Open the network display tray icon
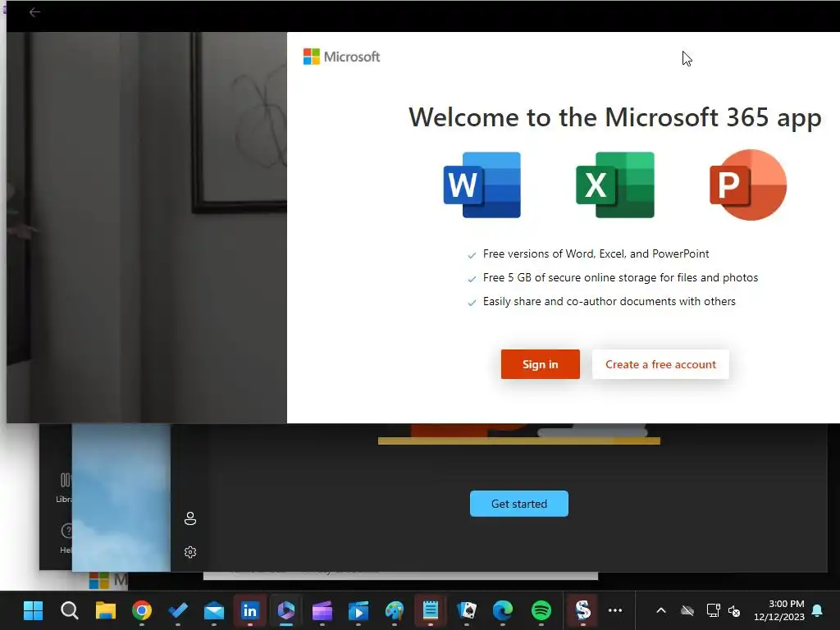The height and width of the screenshot is (630, 840). pyautogui.click(x=713, y=610)
